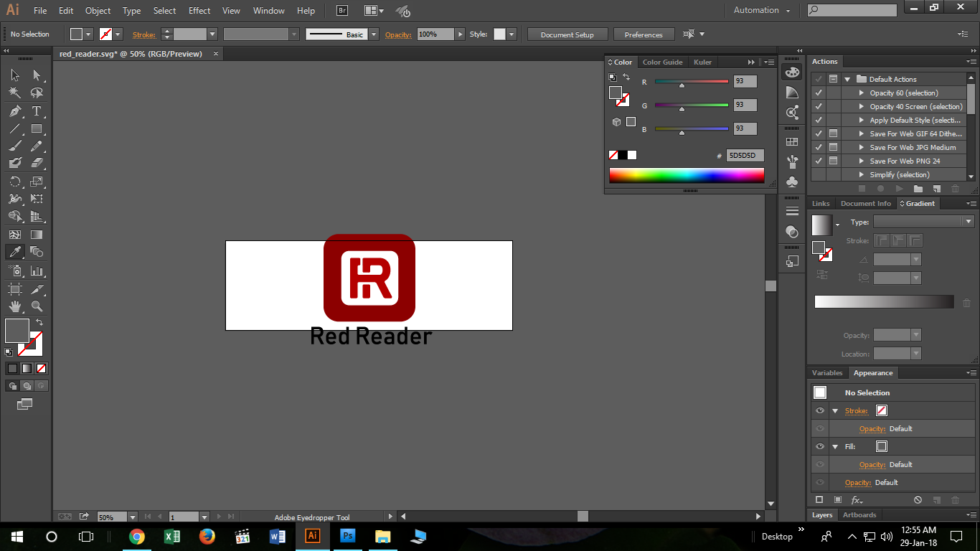Select the Pencil tool
Image resolution: width=980 pixels, height=551 pixels.
pos(37,146)
